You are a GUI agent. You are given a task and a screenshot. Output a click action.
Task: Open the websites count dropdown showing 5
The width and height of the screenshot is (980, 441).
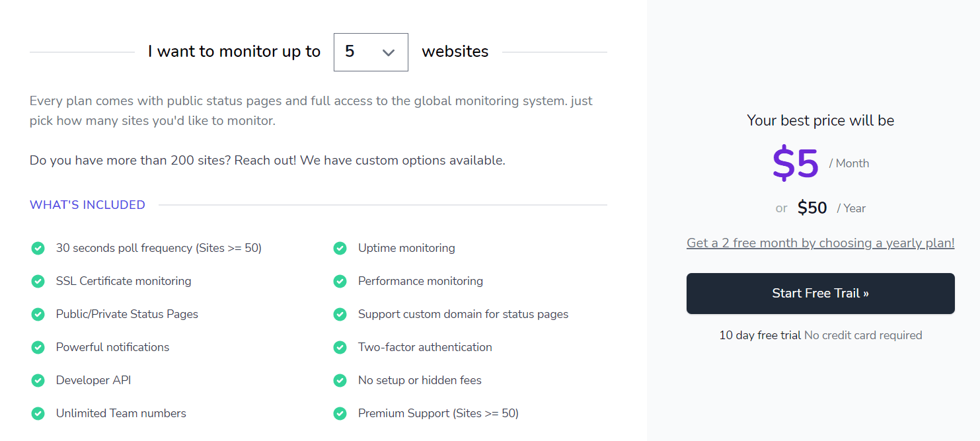(x=371, y=52)
